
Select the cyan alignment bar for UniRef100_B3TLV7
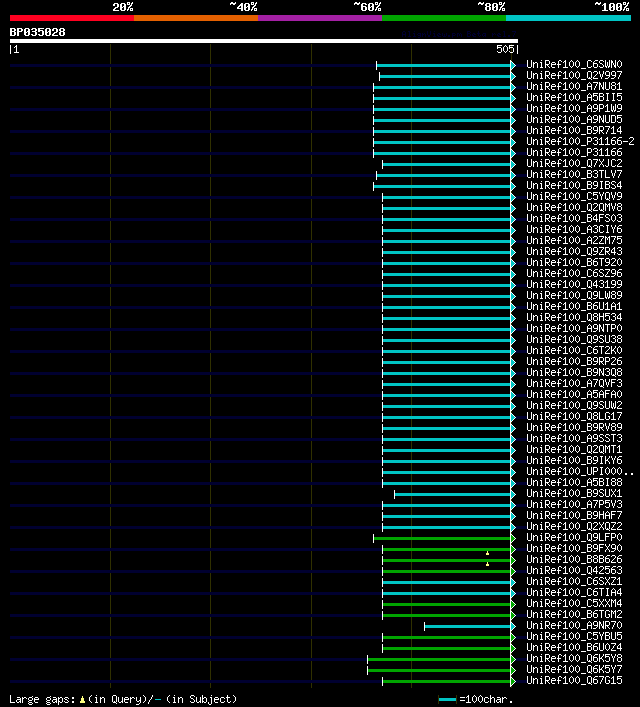tap(443, 175)
